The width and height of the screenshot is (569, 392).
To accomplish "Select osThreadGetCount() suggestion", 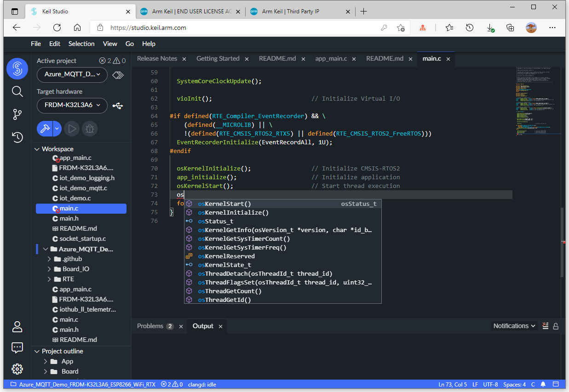I will pos(283,291).
